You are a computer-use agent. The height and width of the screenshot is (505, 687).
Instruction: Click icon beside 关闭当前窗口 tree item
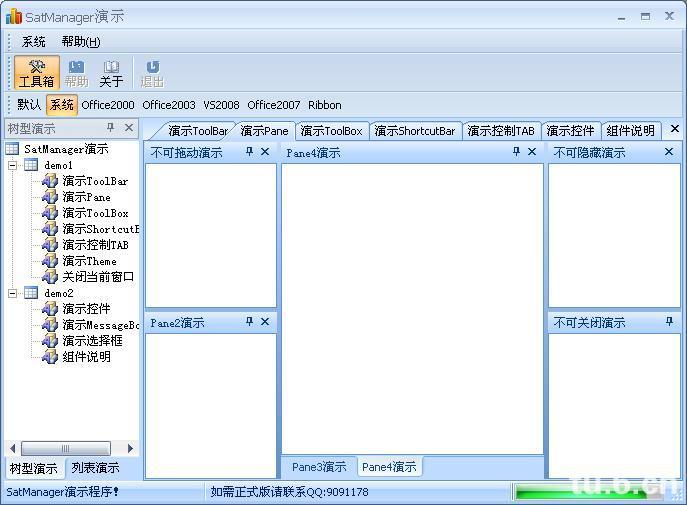point(50,276)
